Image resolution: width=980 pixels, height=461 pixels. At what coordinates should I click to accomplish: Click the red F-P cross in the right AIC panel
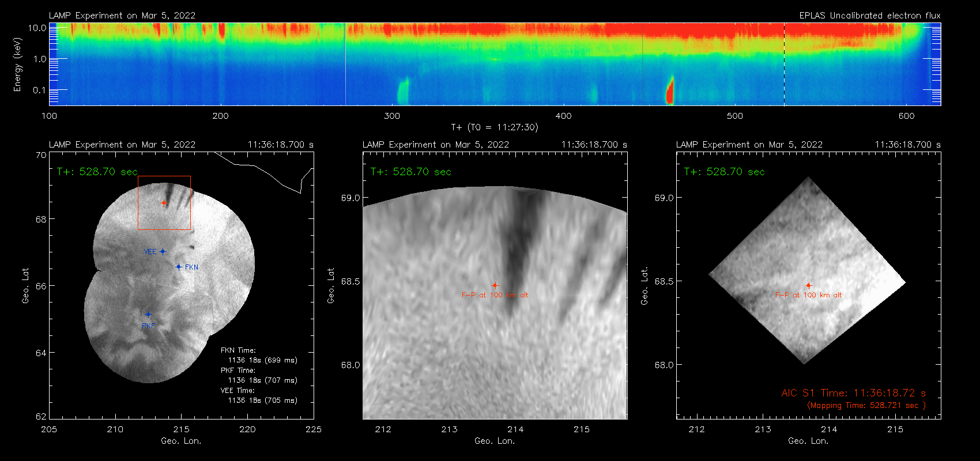(809, 285)
